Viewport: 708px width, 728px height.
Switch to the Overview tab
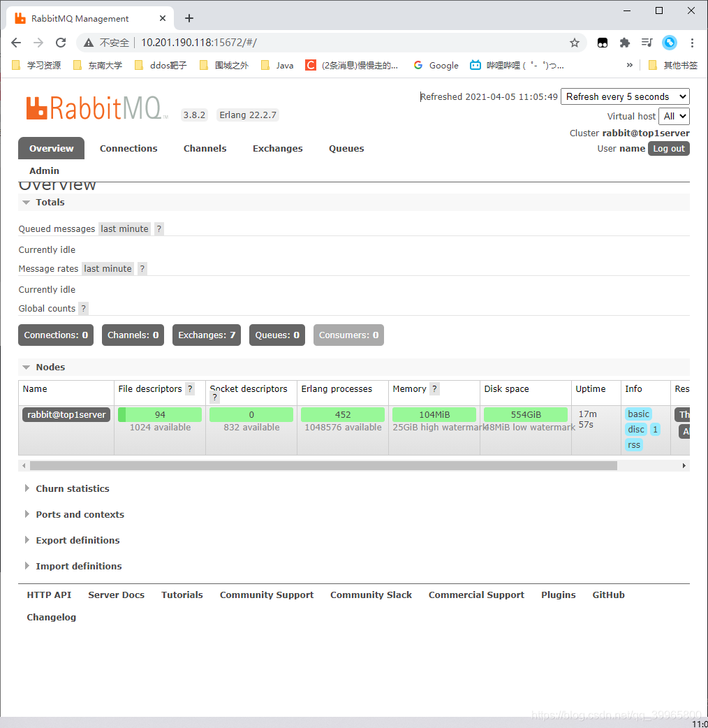coord(52,149)
